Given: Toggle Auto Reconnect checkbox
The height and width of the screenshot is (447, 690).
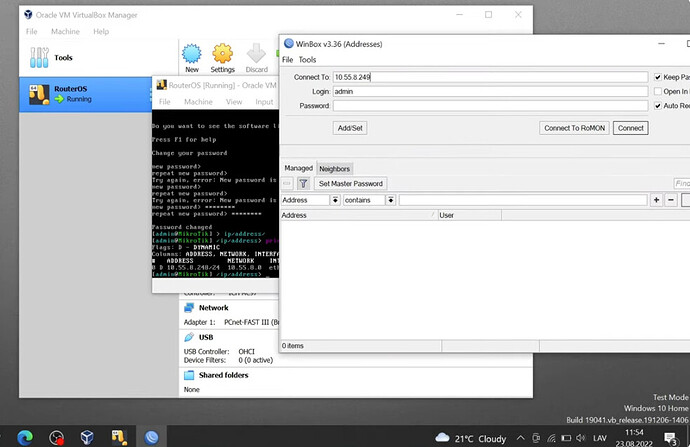Looking at the screenshot, I should 658,106.
